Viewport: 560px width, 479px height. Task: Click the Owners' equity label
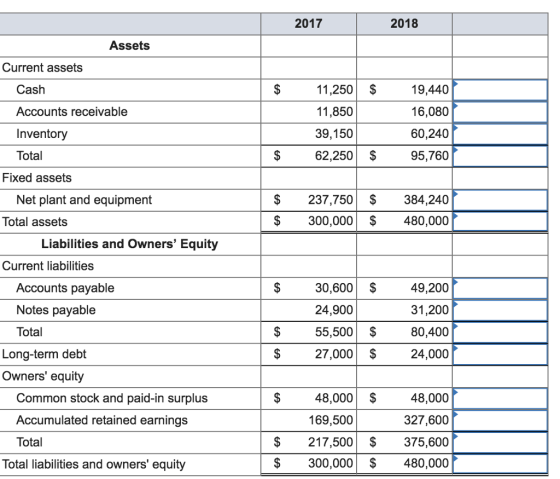(x=43, y=376)
